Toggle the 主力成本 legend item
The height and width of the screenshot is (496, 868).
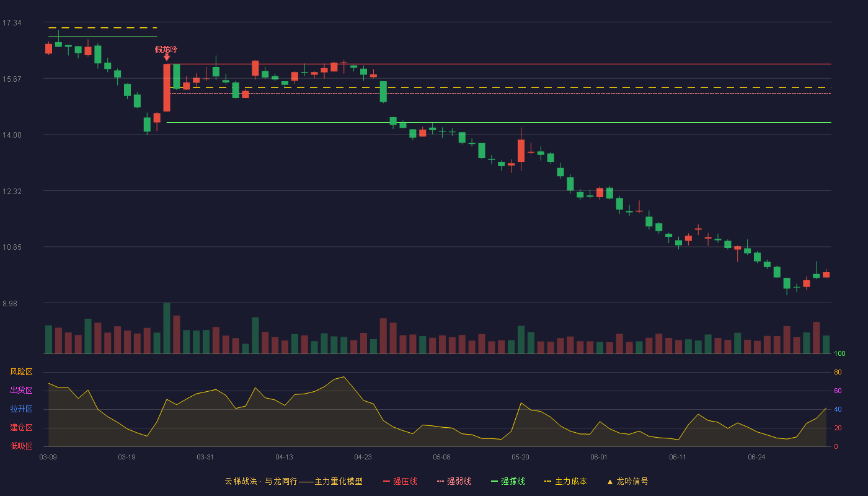(565, 481)
